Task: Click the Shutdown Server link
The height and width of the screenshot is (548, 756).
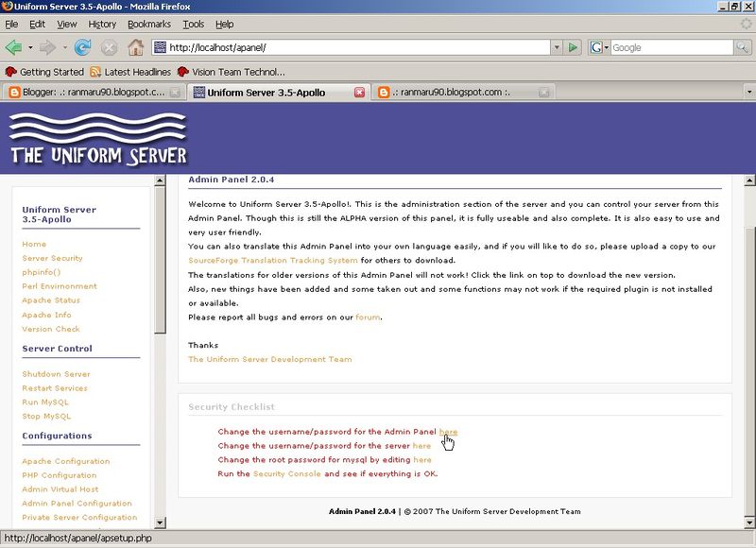Action: click(56, 373)
